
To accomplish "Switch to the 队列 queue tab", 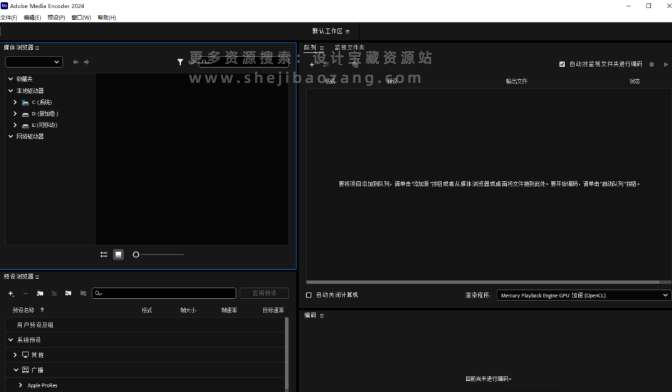I will click(x=310, y=48).
